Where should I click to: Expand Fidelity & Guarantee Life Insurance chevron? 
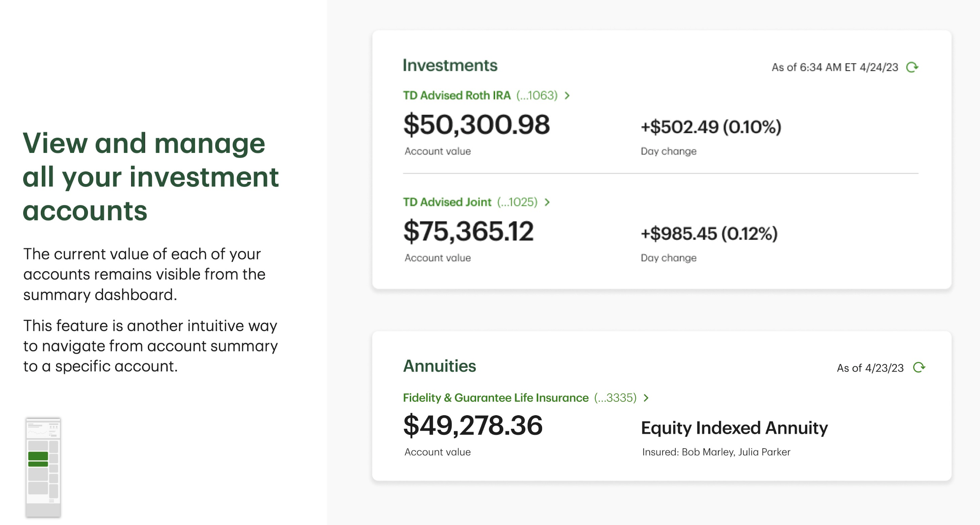(x=646, y=398)
